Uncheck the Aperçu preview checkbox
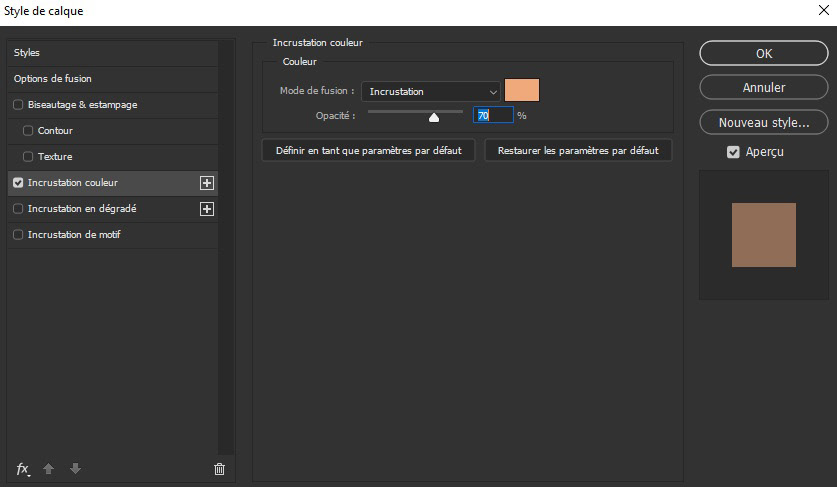This screenshot has width=837, height=487. click(x=733, y=152)
